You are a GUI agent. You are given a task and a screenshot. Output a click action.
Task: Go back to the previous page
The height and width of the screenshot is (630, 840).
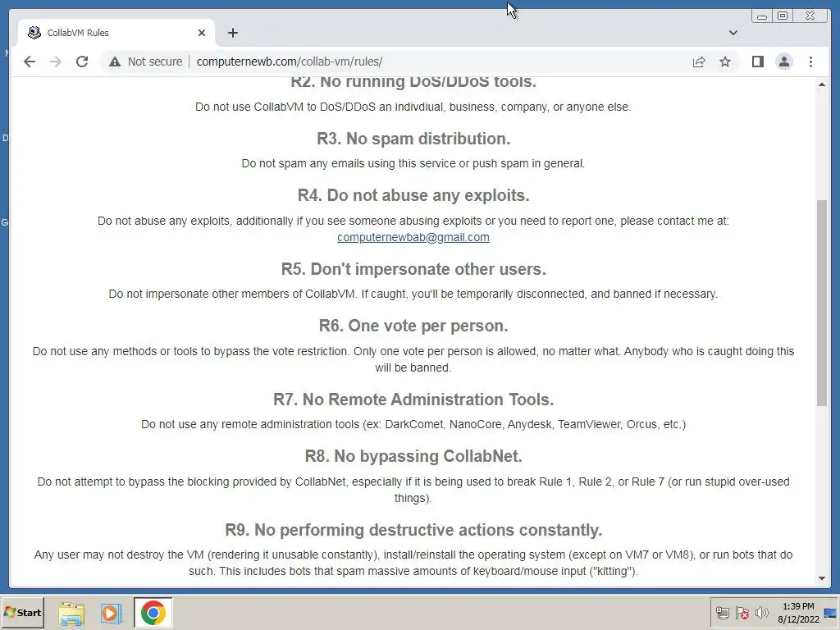30,62
